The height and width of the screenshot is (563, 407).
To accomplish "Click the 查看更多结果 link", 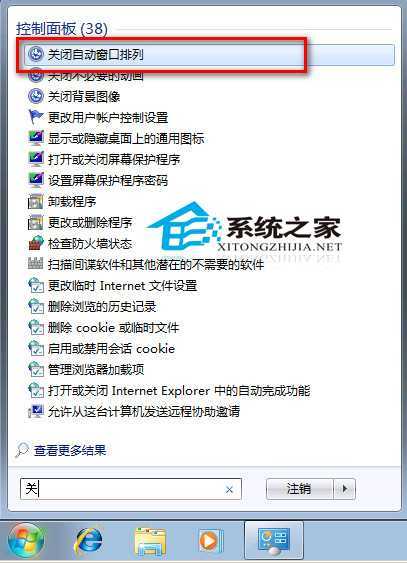I will 70,450.
